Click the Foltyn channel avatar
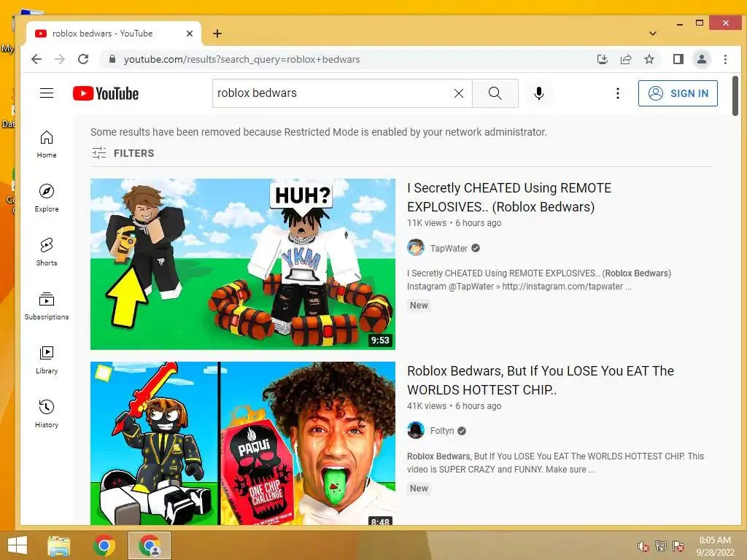This screenshot has width=747, height=560. 416,431
